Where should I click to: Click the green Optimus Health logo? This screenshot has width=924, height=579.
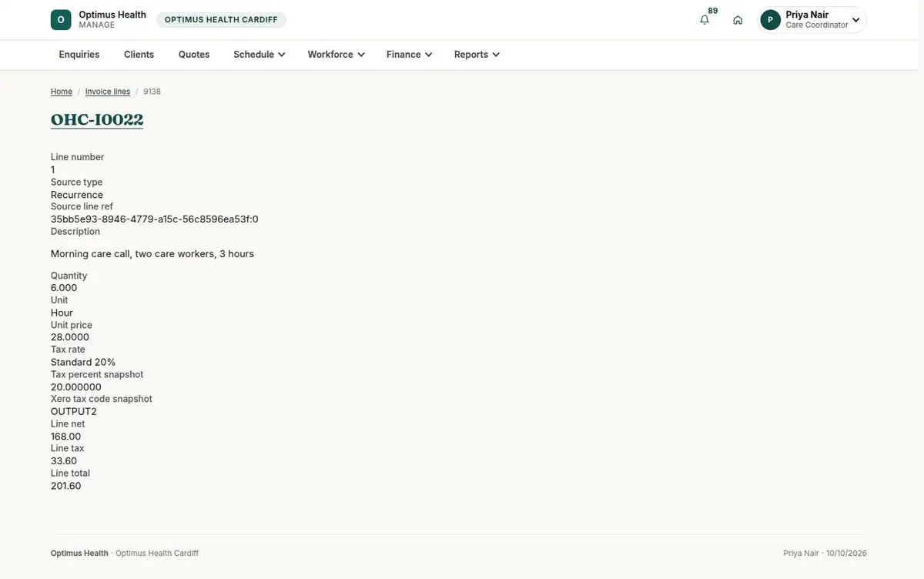[x=61, y=20]
